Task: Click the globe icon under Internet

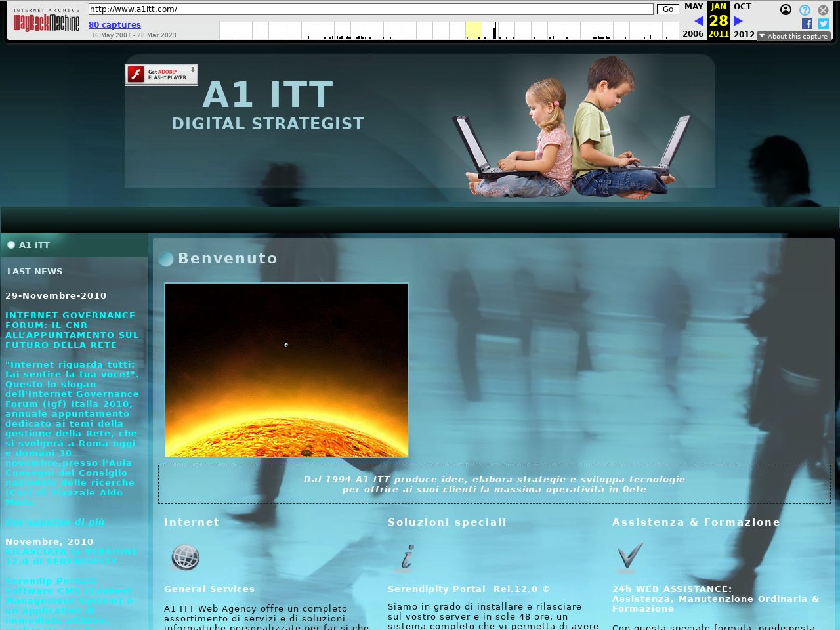Action: click(x=185, y=558)
